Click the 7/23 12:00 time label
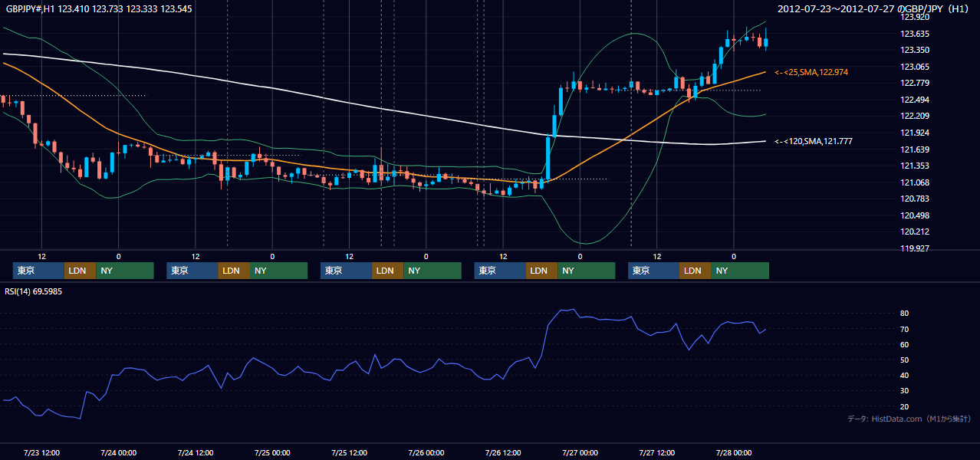The height and width of the screenshot is (460, 980). pos(41,452)
